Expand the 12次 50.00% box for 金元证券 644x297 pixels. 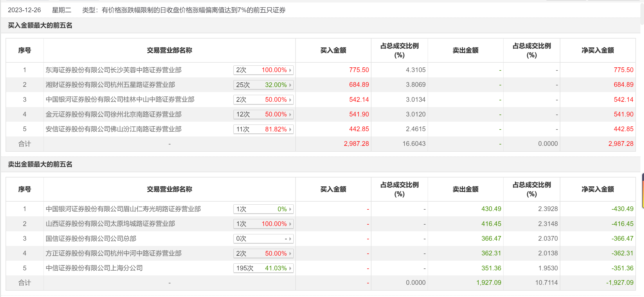tap(263, 114)
